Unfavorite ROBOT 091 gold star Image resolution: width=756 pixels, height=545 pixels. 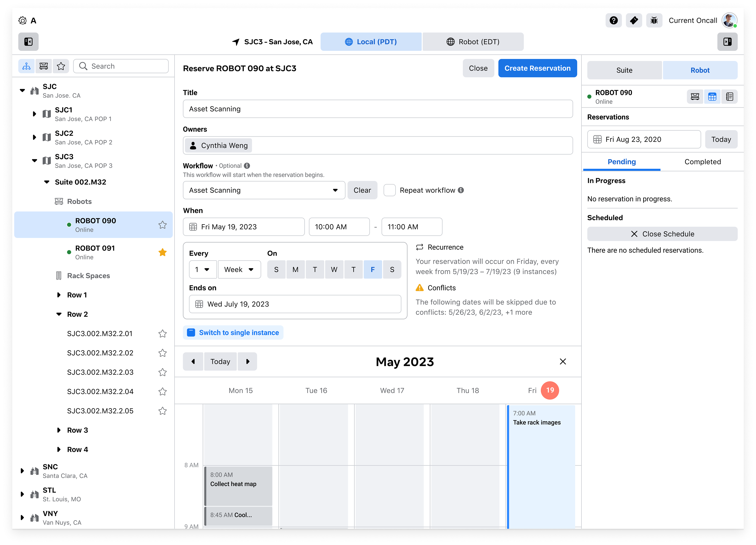[x=163, y=252]
